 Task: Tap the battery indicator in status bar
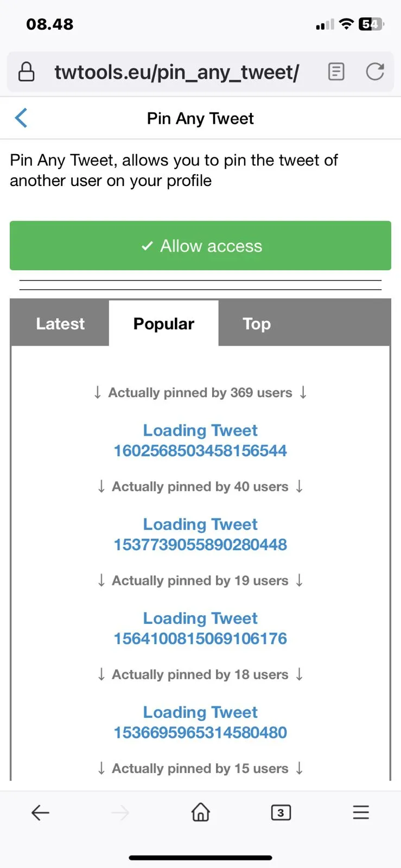(x=371, y=24)
